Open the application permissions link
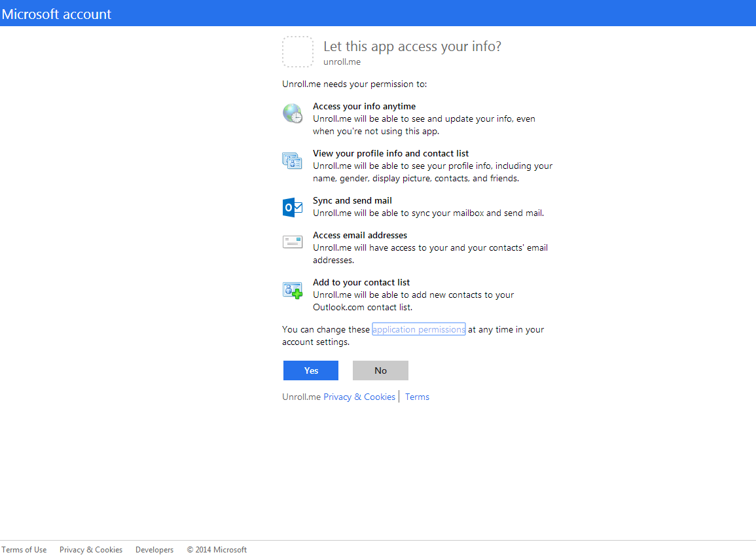This screenshot has width=756, height=559. (418, 329)
